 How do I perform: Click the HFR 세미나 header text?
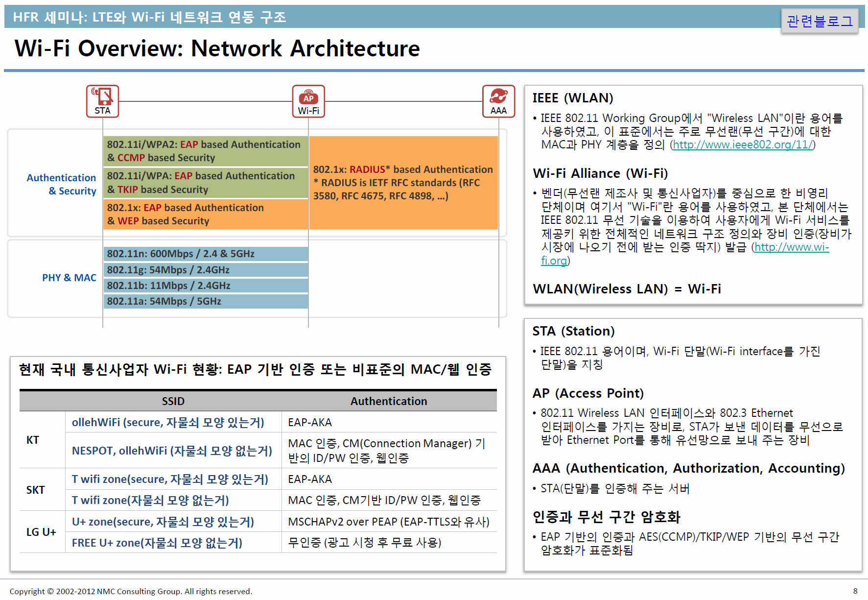149,17
